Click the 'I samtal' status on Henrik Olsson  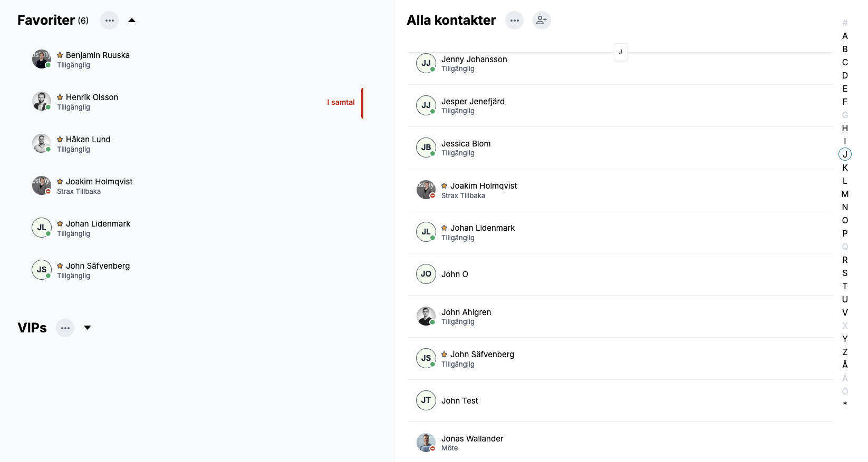(341, 103)
